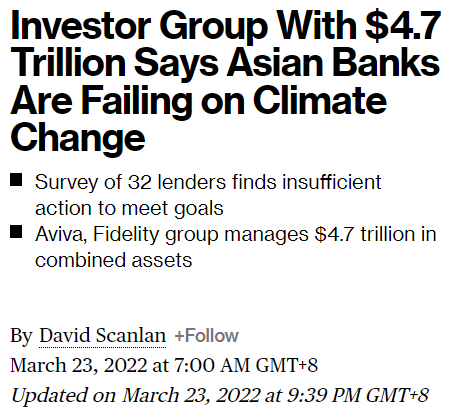Click the "9:39 PM" update time
The width and height of the screenshot is (456, 420).
[323, 395]
